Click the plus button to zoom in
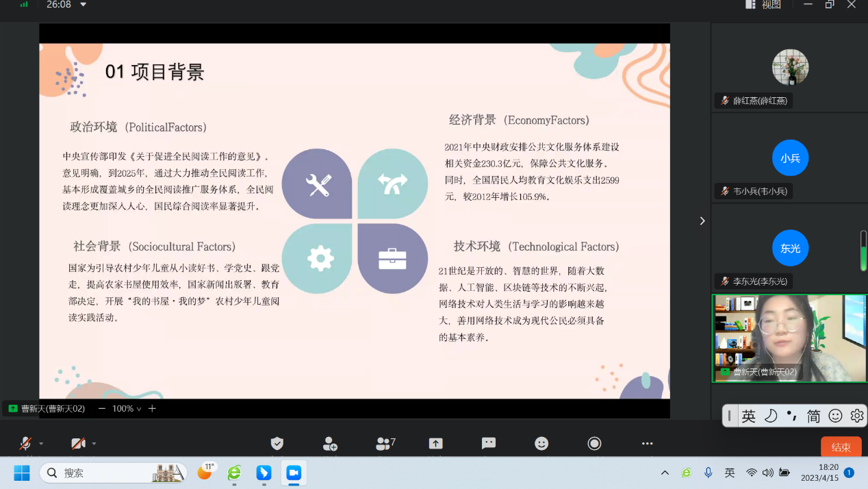The image size is (868, 489). pyautogui.click(x=152, y=409)
